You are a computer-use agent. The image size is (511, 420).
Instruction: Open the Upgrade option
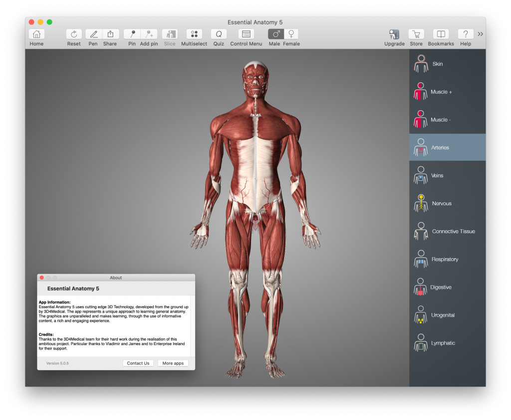pyautogui.click(x=394, y=34)
